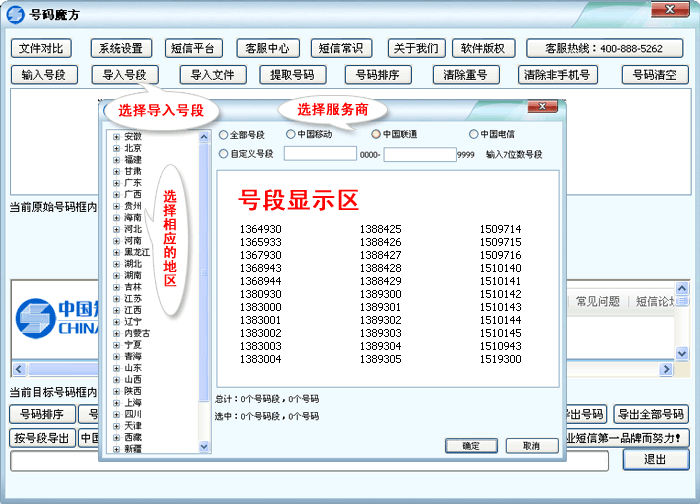Expand the 上海 tree node
The height and width of the screenshot is (504, 700).
(117, 403)
